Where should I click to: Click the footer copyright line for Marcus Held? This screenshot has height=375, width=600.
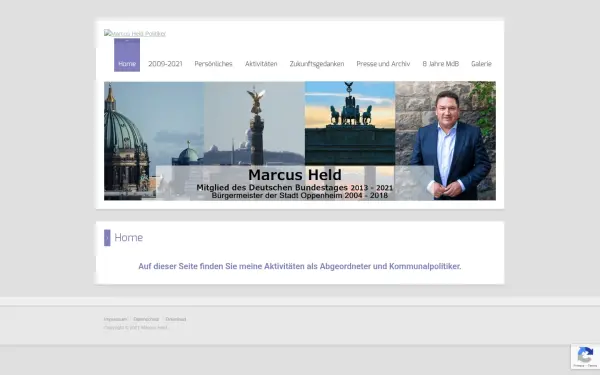coord(135,328)
